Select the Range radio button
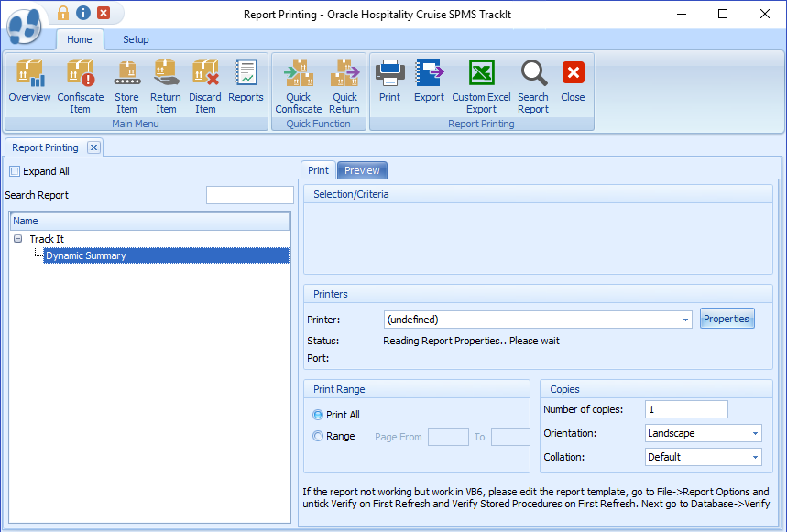Image resolution: width=787 pixels, height=532 pixels. [318, 436]
